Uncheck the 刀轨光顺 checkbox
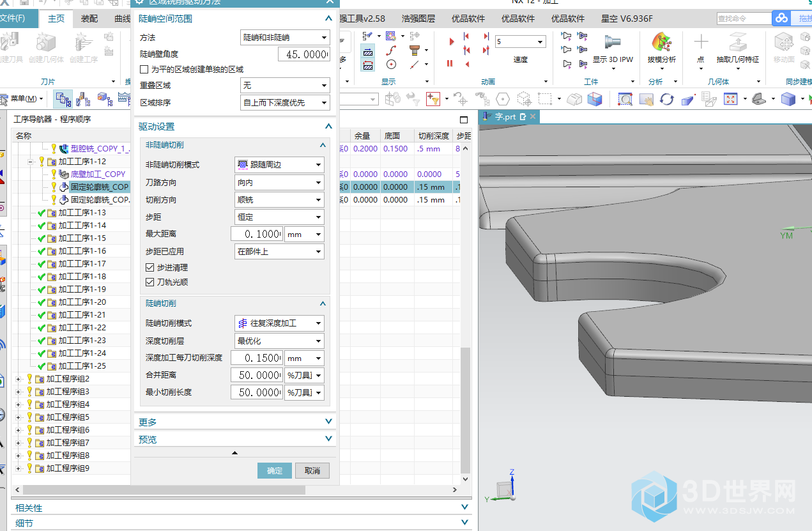Screen dimensions: 812x531 coord(150,282)
